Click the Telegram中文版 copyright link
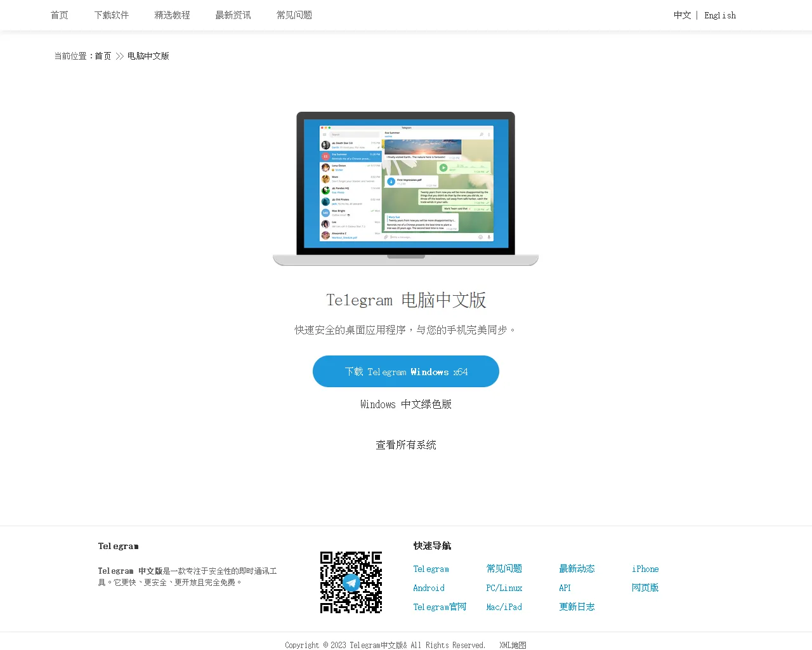The image size is (812, 650). (376, 645)
